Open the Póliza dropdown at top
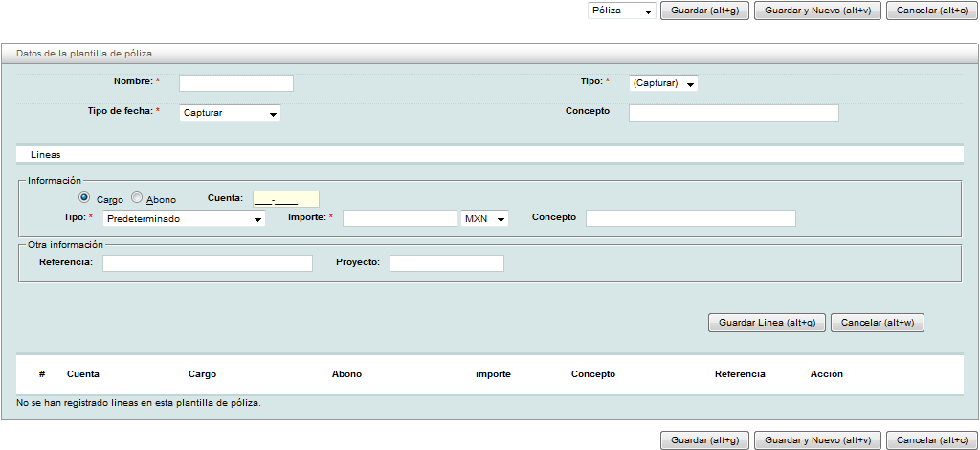The height and width of the screenshot is (450, 980). point(621,11)
